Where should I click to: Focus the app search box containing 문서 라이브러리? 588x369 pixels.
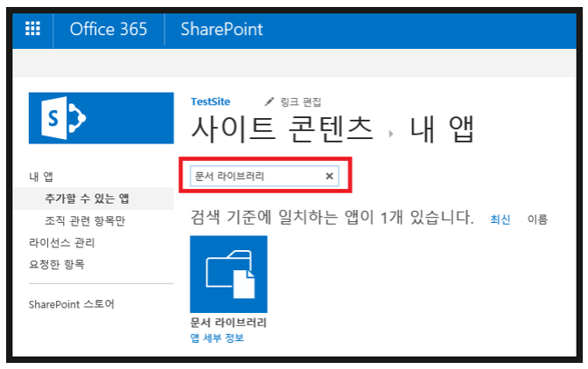pos(255,176)
